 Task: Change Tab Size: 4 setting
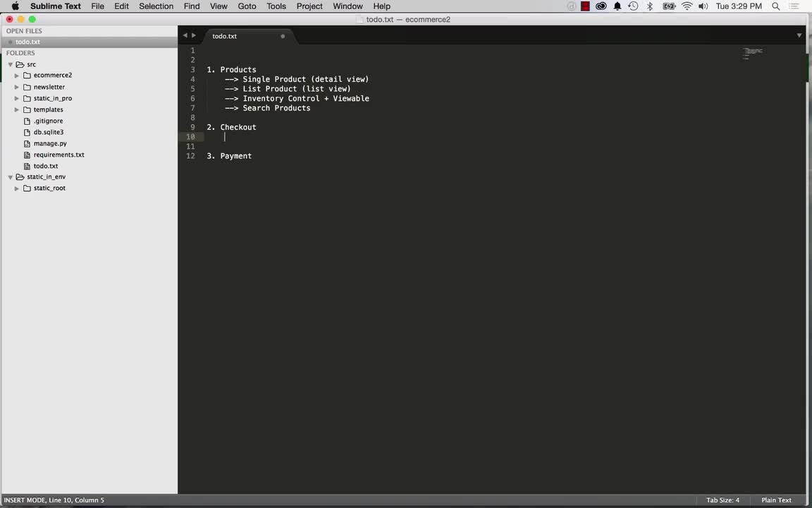tap(722, 500)
